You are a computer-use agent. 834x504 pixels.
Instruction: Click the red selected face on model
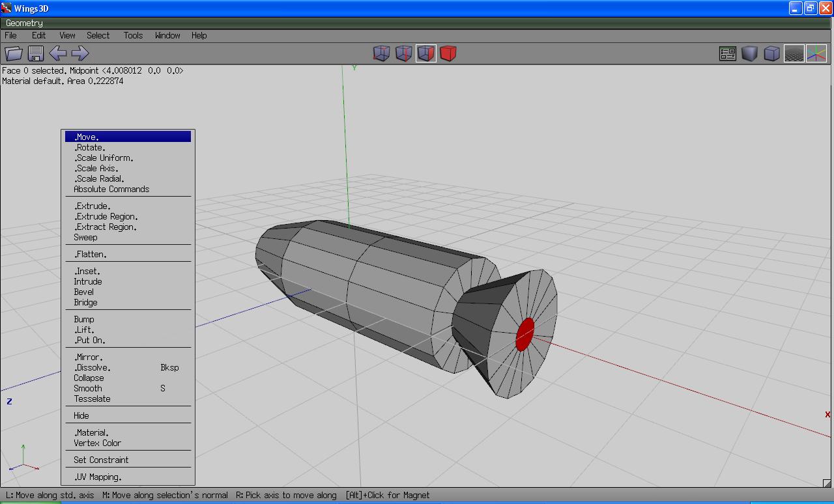(525, 334)
